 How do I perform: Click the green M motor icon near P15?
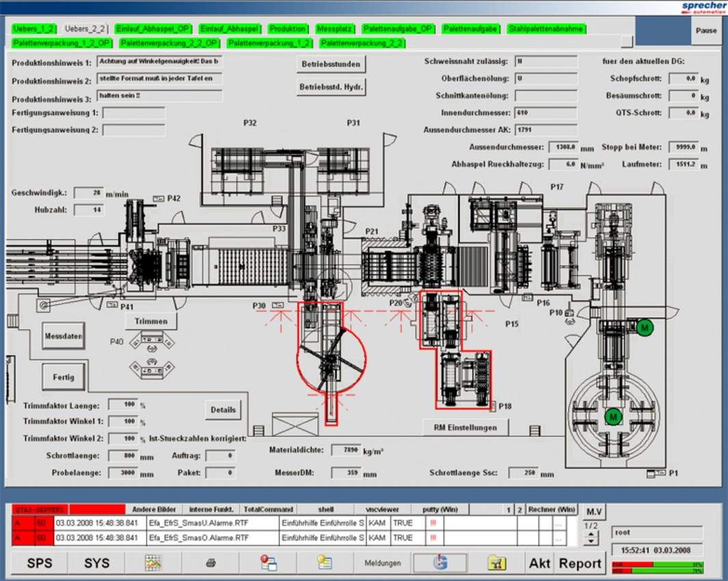[x=644, y=329]
